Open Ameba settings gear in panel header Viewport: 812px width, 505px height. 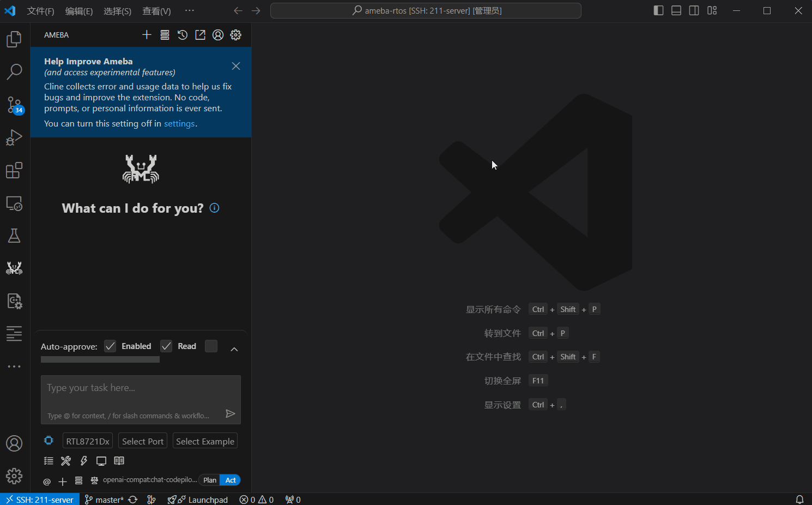(235, 35)
